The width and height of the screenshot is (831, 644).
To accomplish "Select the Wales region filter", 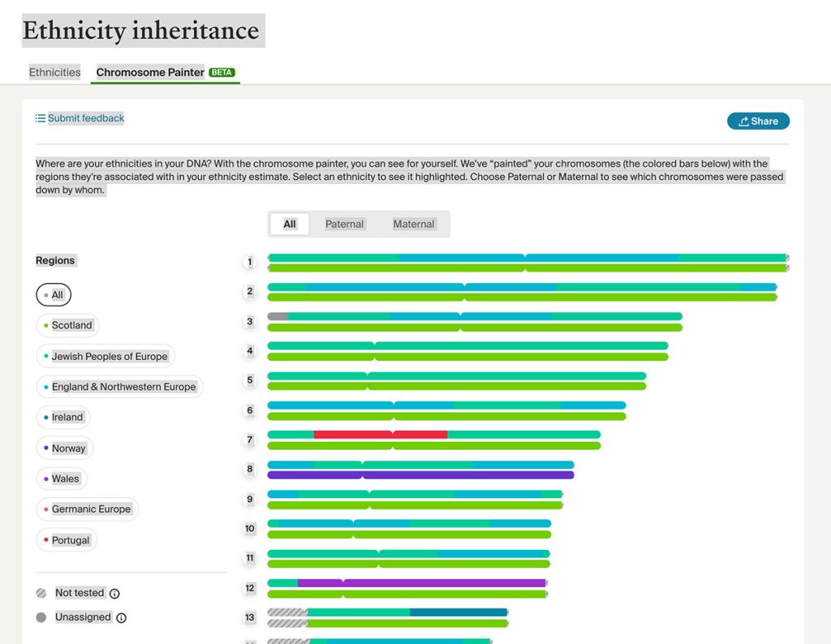I will point(62,479).
